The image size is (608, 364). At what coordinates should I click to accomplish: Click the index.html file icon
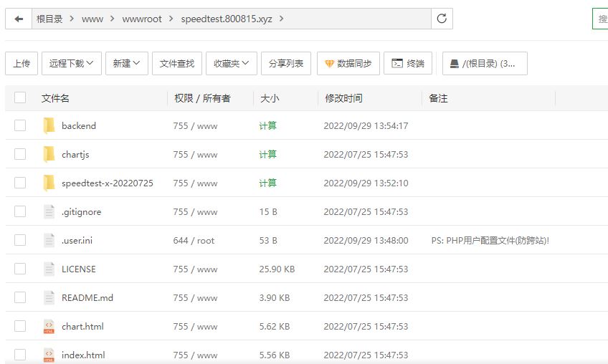[49, 355]
